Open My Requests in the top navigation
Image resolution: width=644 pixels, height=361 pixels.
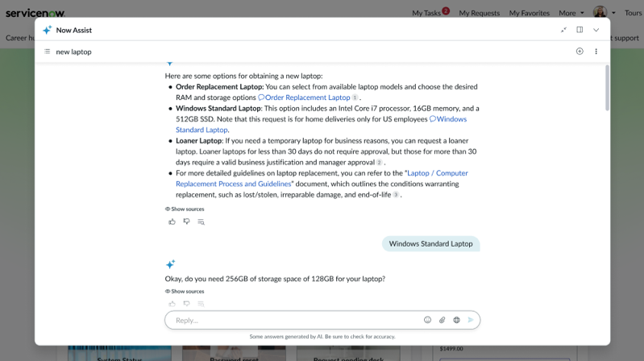tap(480, 13)
